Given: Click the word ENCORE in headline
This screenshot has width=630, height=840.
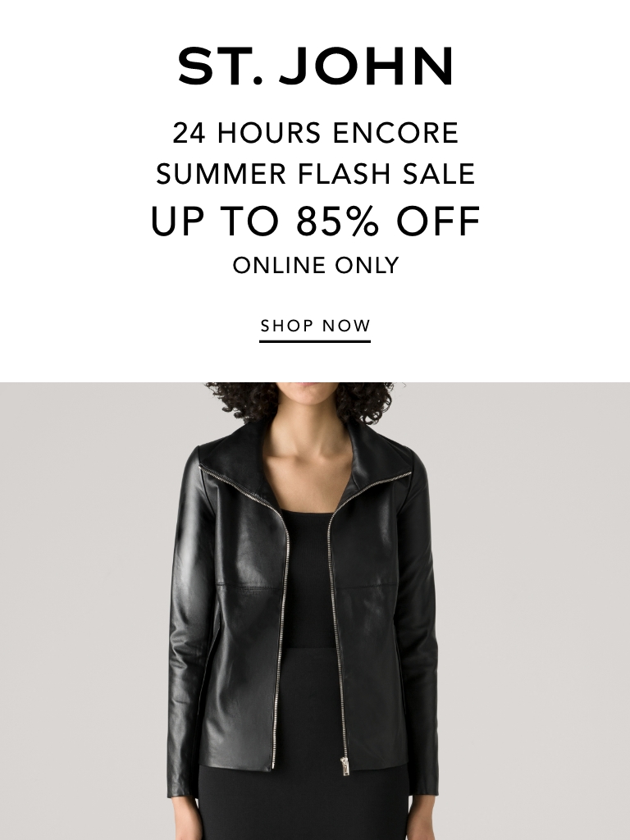Looking at the screenshot, I should 395,133.
